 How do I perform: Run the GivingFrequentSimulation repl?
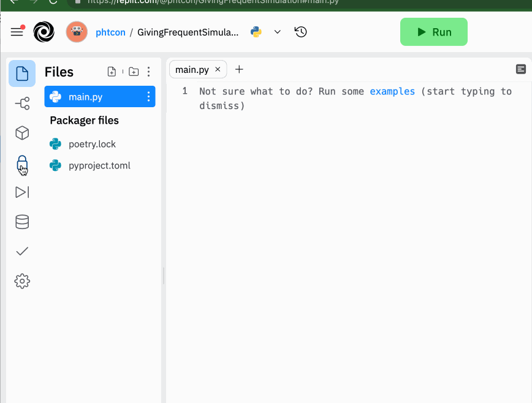[x=433, y=31]
